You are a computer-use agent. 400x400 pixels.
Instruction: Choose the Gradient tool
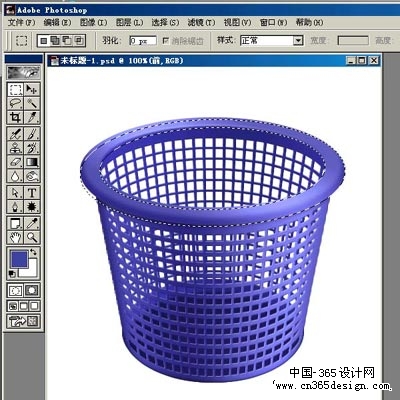pyautogui.click(x=32, y=162)
